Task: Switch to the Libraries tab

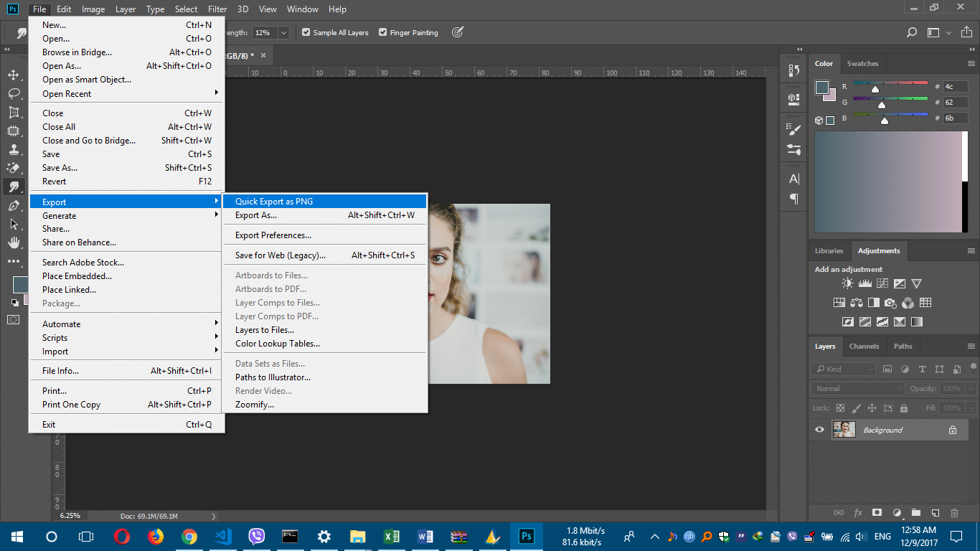Action: tap(829, 251)
